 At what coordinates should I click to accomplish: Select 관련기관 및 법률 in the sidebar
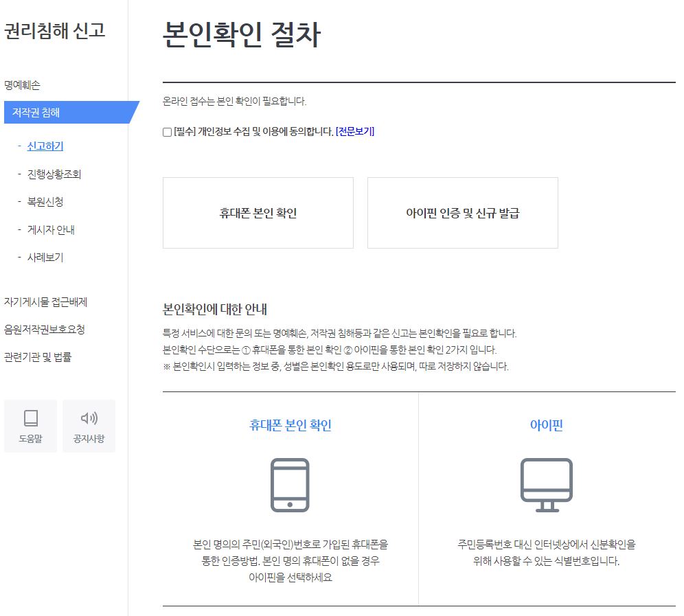pyautogui.click(x=38, y=357)
